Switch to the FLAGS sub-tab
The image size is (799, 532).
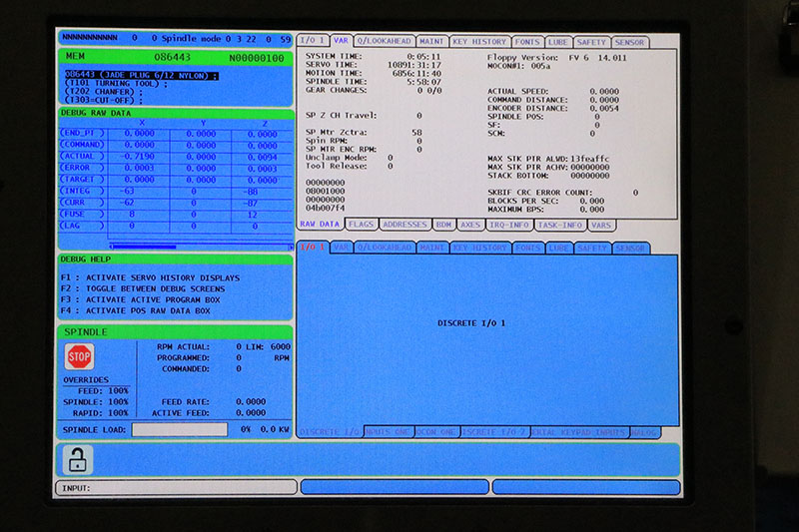362,225
